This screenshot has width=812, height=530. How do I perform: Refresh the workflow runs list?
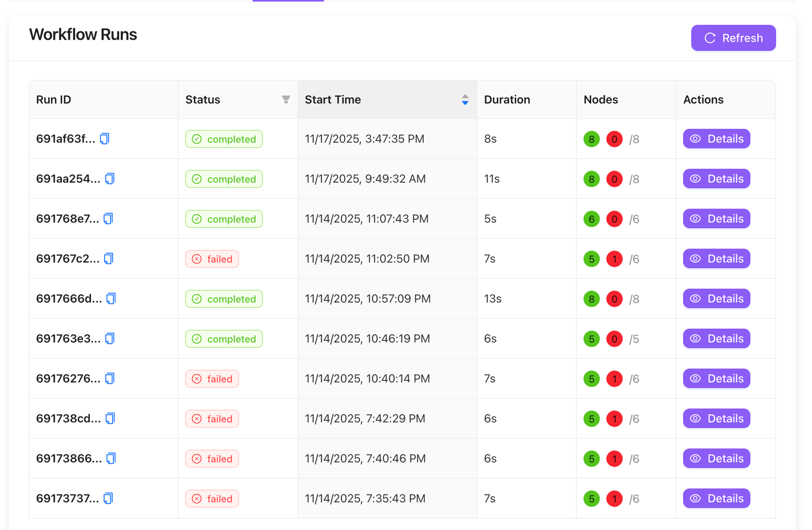733,38
